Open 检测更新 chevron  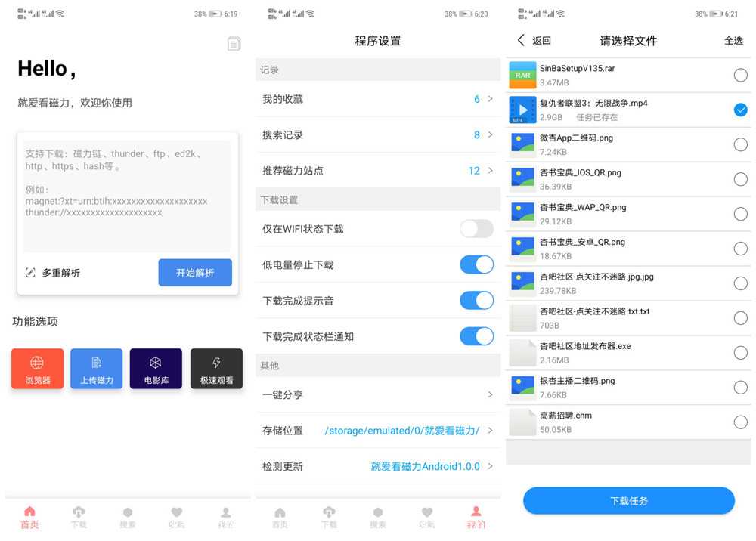click(x=490, y=466)
